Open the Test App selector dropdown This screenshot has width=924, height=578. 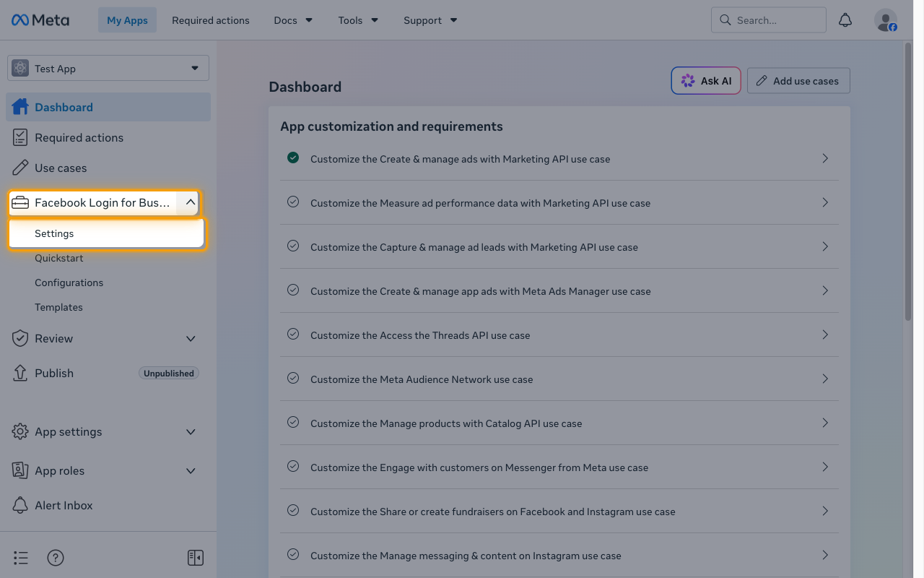point(108,68)
